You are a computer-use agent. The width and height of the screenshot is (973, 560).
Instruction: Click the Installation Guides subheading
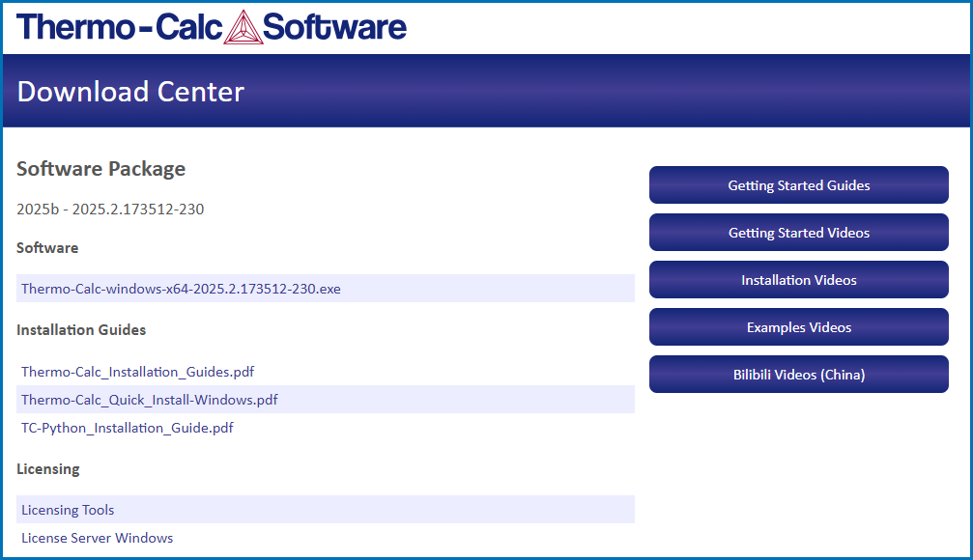[x=81, y=330]
